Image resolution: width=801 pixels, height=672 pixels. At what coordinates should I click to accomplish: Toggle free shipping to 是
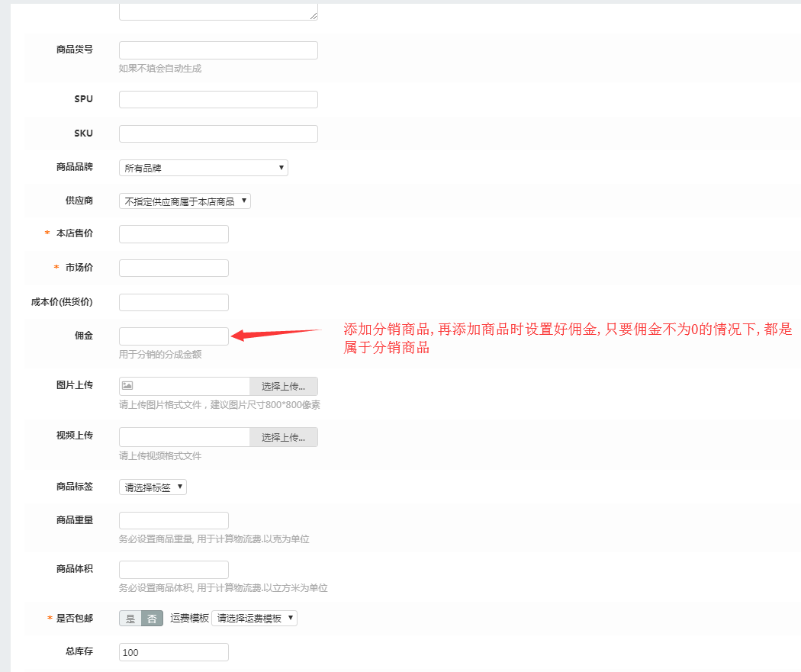pos(130,619)
